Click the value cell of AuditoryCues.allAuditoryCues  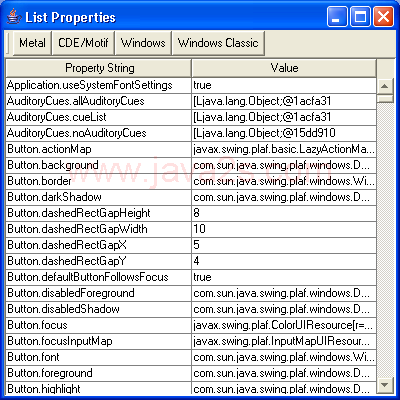(x=284, y=101)
